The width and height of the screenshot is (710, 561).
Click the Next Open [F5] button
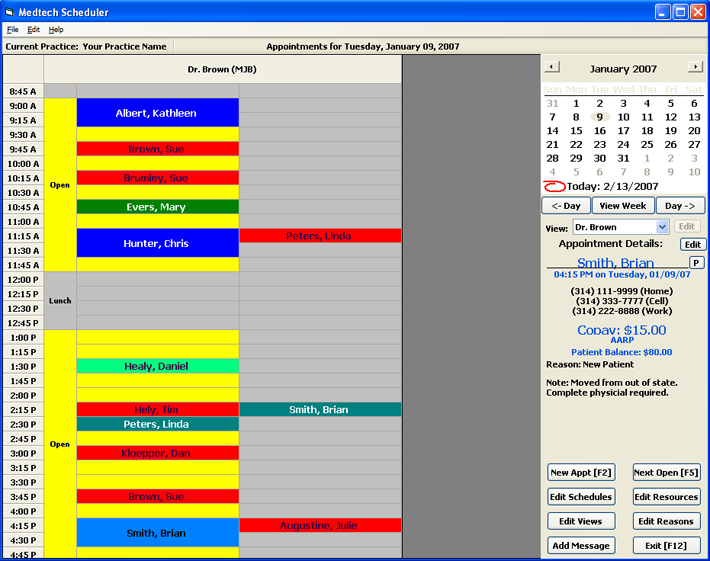point(666,473)
